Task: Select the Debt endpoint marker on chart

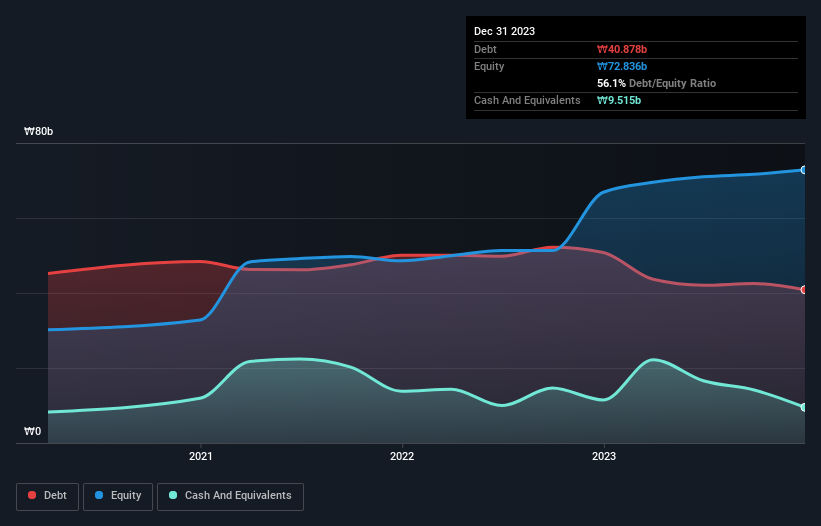Action: 804,289
